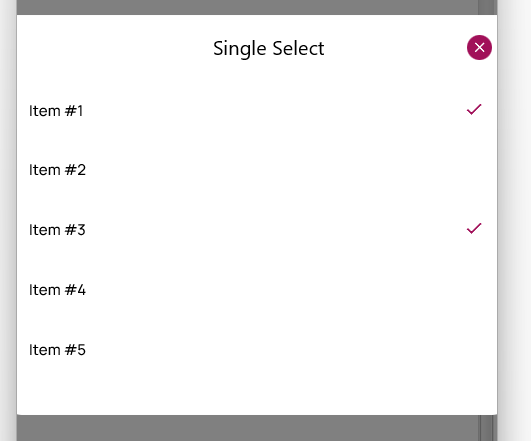Click empty checkmark slot of Item #2 row
The image size is (531, 441).
(474, 170)
